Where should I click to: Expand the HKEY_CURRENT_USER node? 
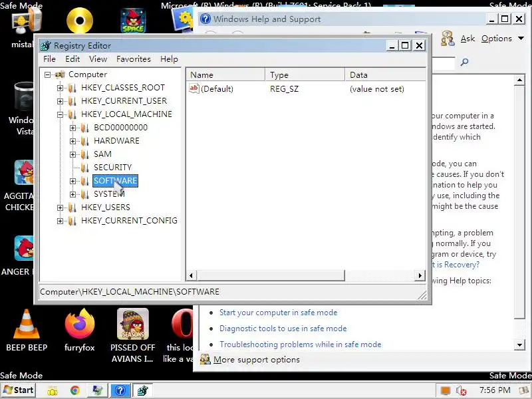(x=60, y=101)
